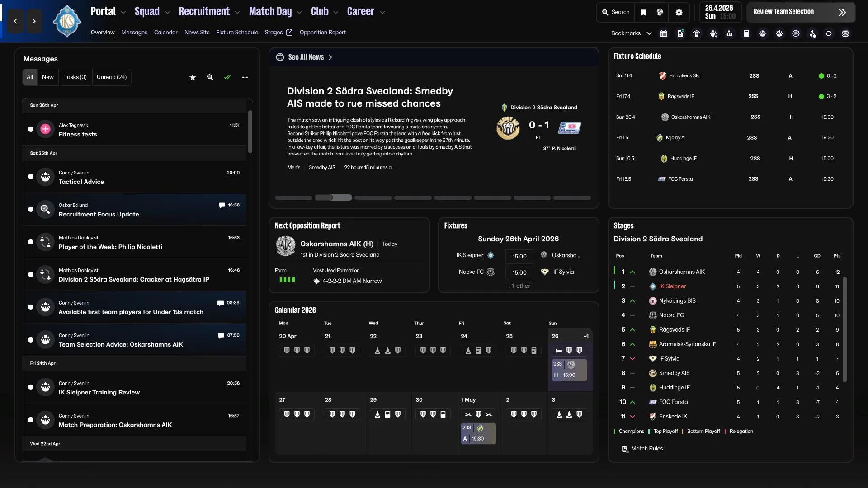Navigate back with the left arrow
868x488 pixels.
click(x=15, y=21)
